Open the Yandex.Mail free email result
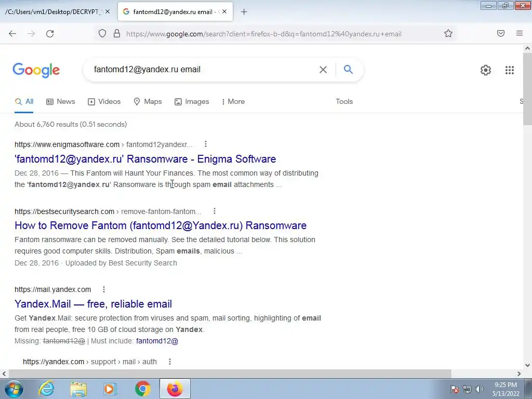This screenshot has height=399, width=532. 94,303
